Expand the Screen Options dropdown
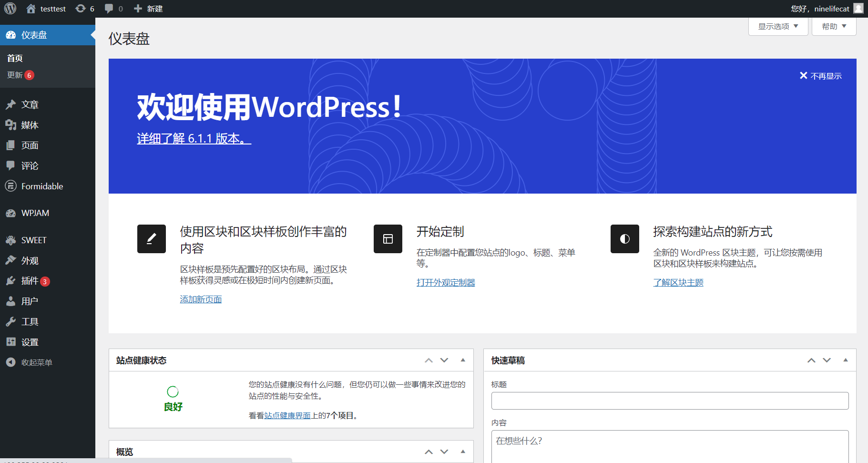The width and height of the screenshot is (868, 463). [x=778, y=26]
